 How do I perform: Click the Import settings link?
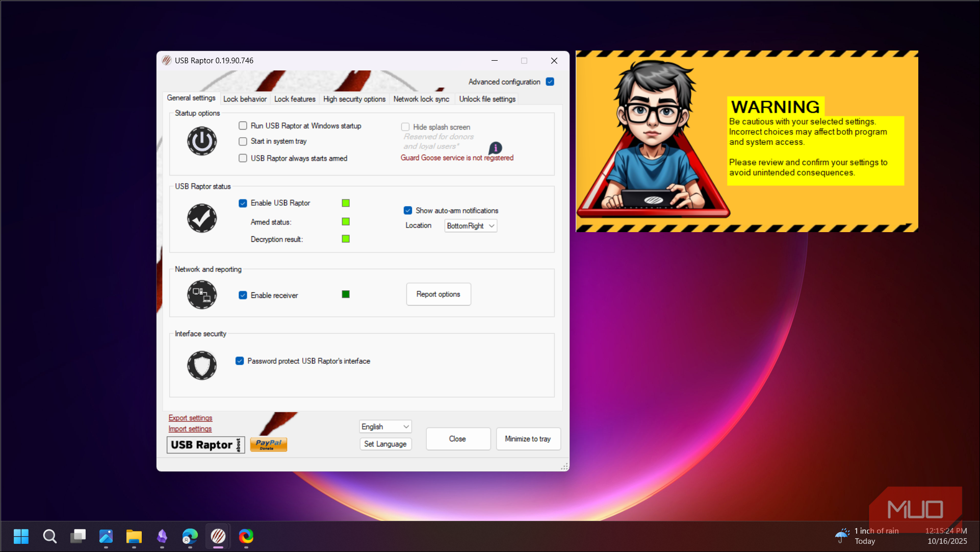tap(190, 429)
